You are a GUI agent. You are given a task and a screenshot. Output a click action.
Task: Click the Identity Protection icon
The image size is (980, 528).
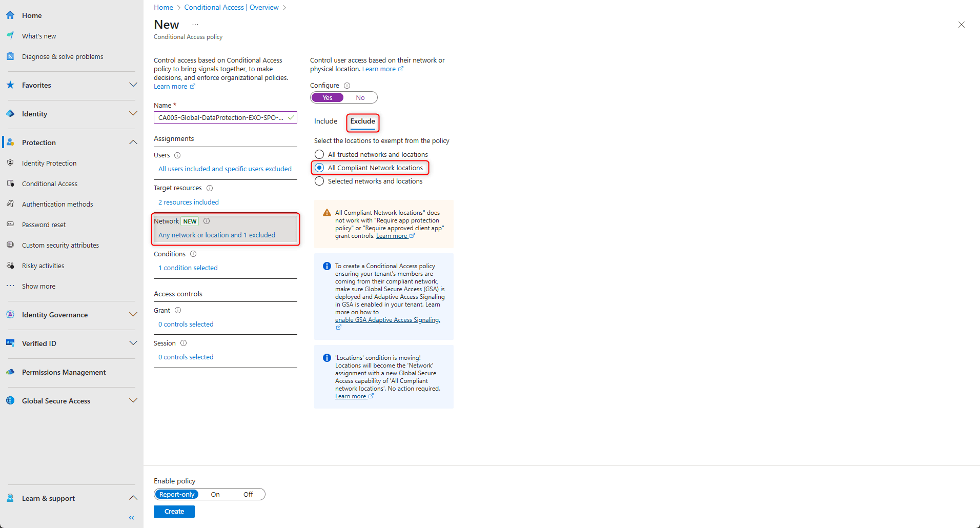pos(10,163)
